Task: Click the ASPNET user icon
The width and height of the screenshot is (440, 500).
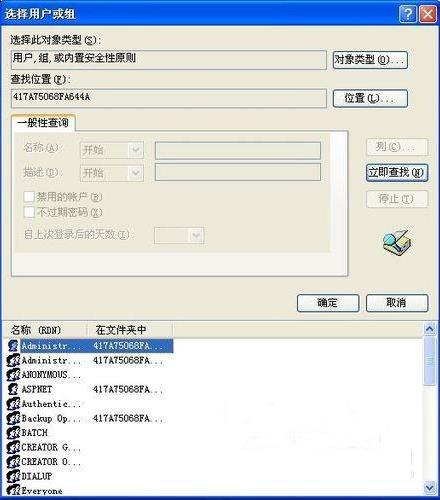Action: [13, 389]
